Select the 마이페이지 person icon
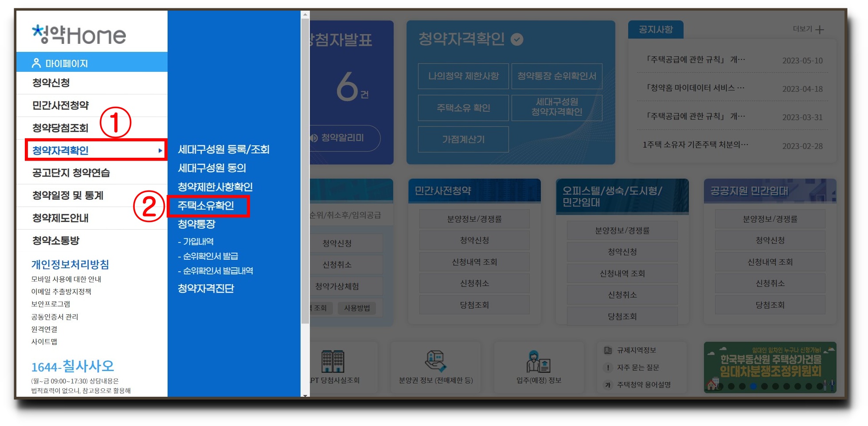The width and height of the screenshot is (868, 426). click(37, 62)
